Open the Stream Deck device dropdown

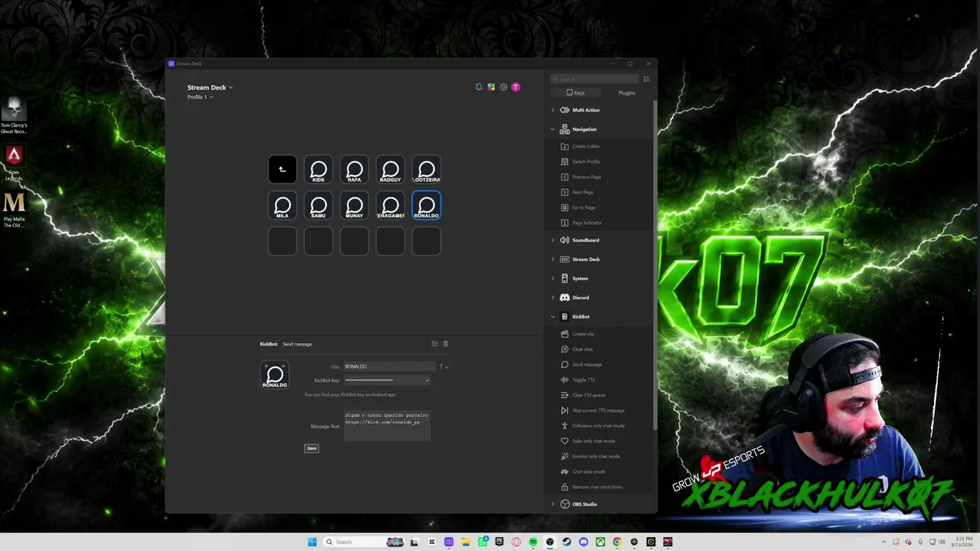pyautogui.click(x=210, y=87)
